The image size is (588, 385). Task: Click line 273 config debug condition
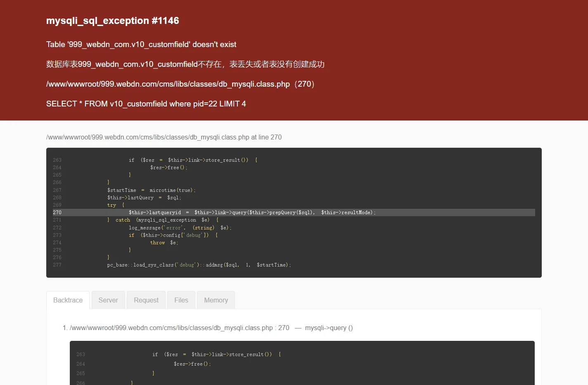point(173,235)
